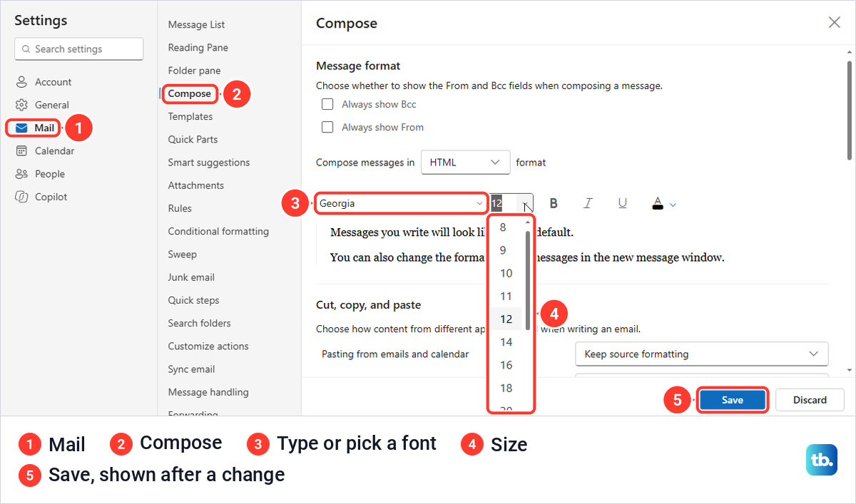Discard the settings changes

pyautogui.click(x=810, y=400)
